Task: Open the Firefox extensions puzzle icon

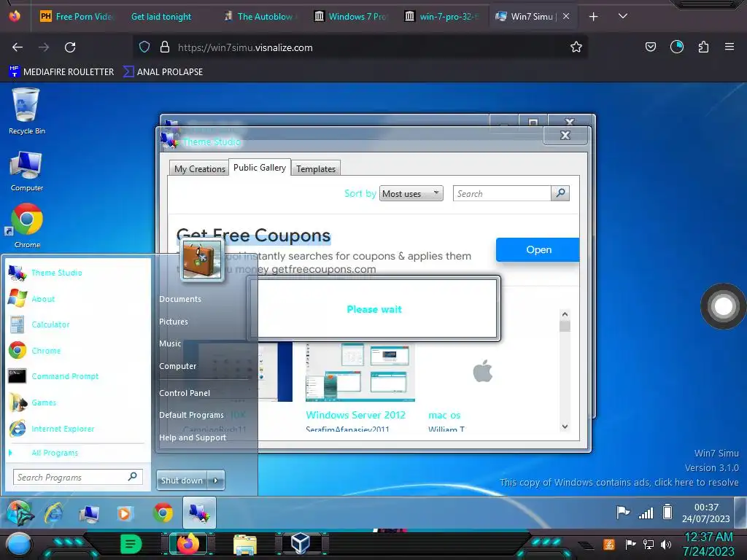Action: point(703,47)
